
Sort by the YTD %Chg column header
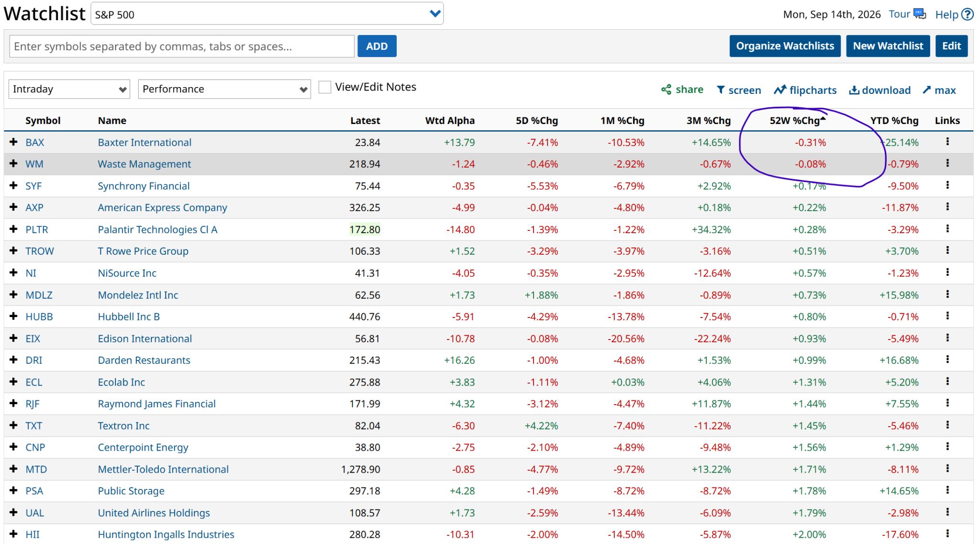[x=894, y=121]
